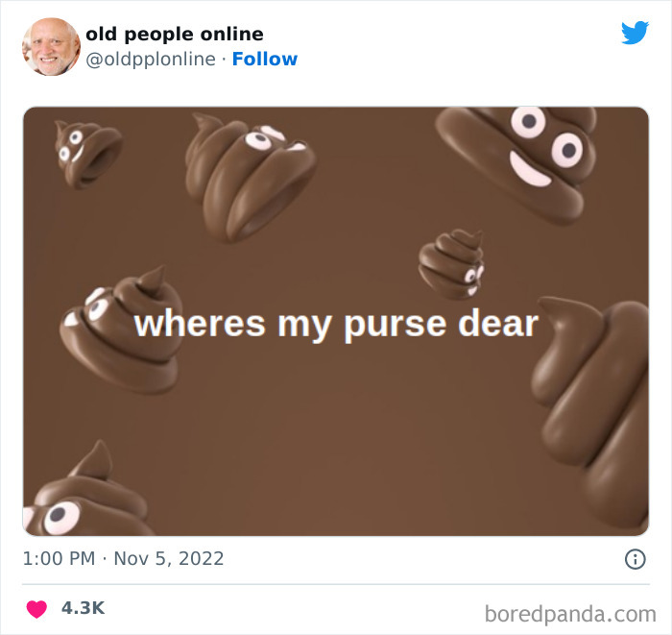This screenshot has height=635, width=672.
Task: Select the small poop emoji in top-left corner
Action: pyautogui.click(x=88, y=155)
